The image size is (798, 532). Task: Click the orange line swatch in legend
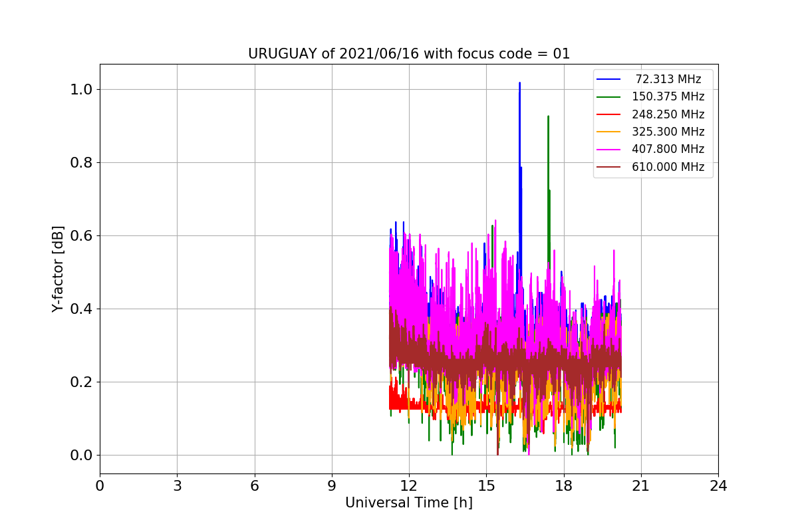pos(608,132)
